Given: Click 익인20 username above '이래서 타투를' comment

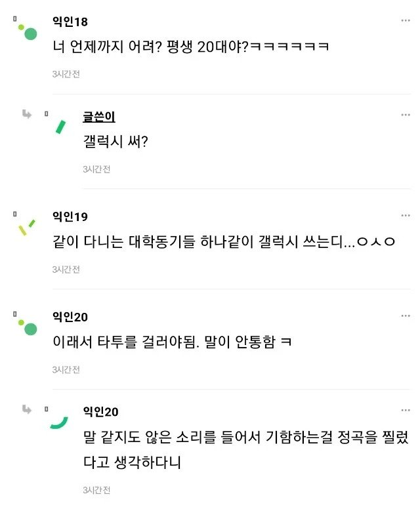Looking at the screenshot, I should 70,317.
